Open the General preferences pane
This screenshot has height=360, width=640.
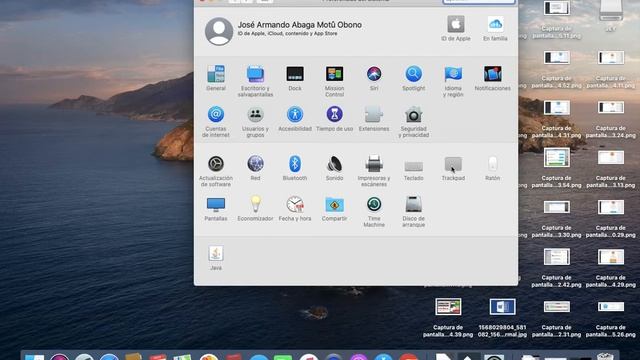216,74
